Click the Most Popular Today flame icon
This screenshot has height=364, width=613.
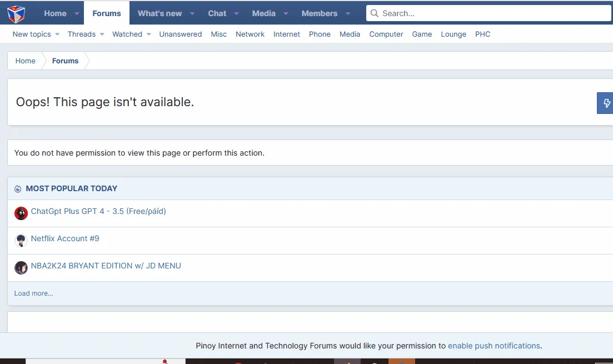[18, 189]
